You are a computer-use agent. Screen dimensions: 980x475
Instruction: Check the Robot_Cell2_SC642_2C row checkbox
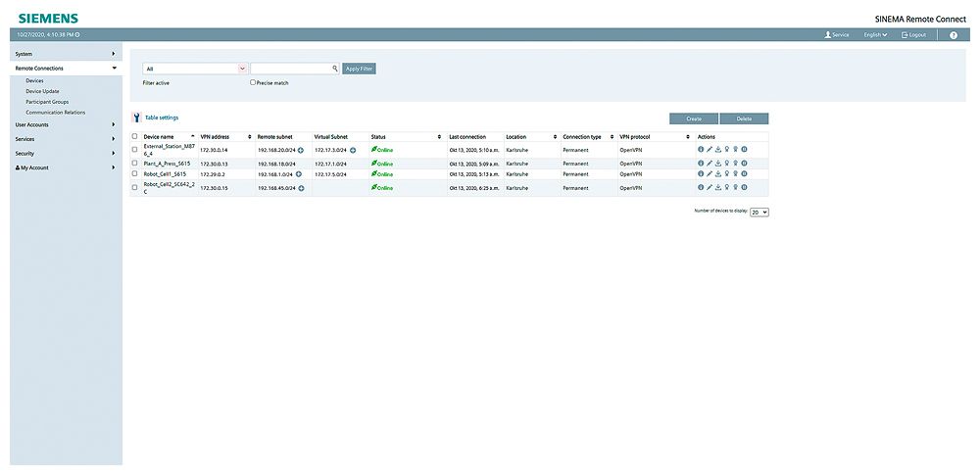click(x=134, y=187)
